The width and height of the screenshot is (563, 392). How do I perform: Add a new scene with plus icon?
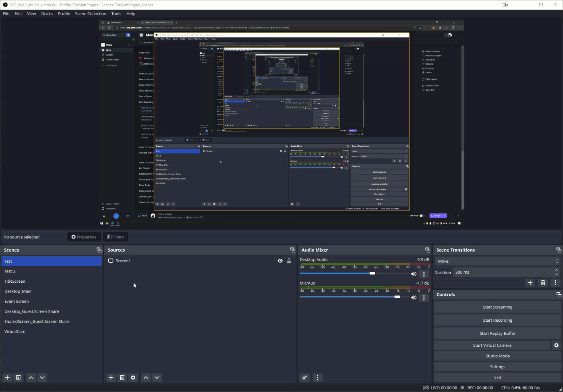point(7,377)
